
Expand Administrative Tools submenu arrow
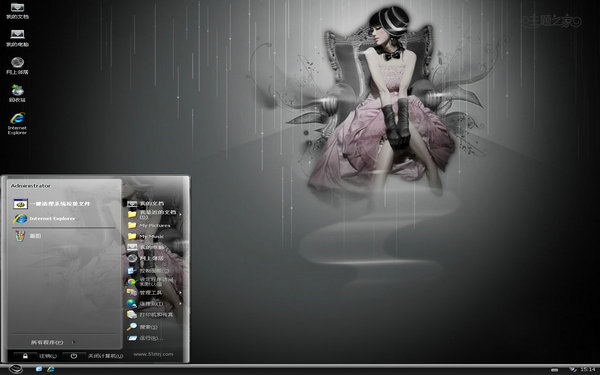coord(180,293)
